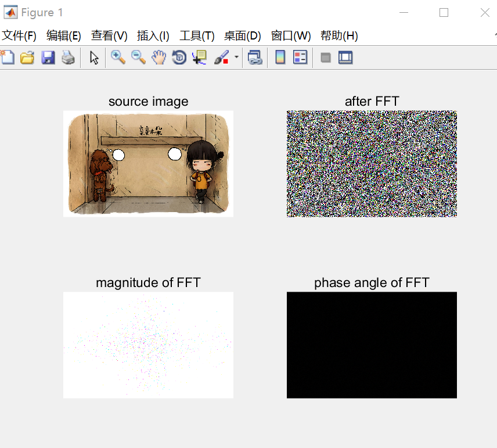The height and width of the screenshot is (448, 497).
Task: Print the figure with the printer icon
Action: coord(68,58)
